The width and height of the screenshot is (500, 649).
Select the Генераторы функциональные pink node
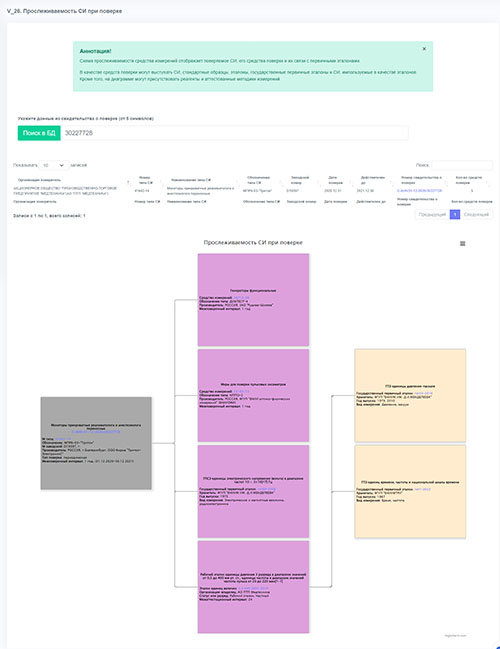click(x=253, y=300)
